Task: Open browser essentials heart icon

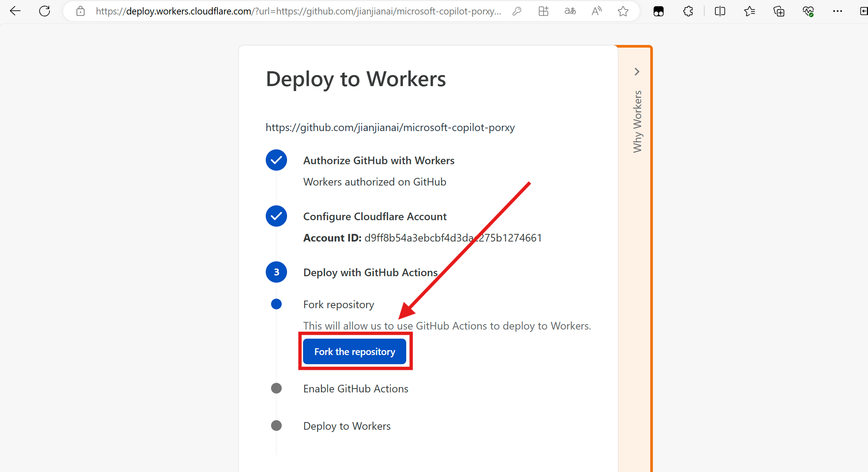Action: 808,11
